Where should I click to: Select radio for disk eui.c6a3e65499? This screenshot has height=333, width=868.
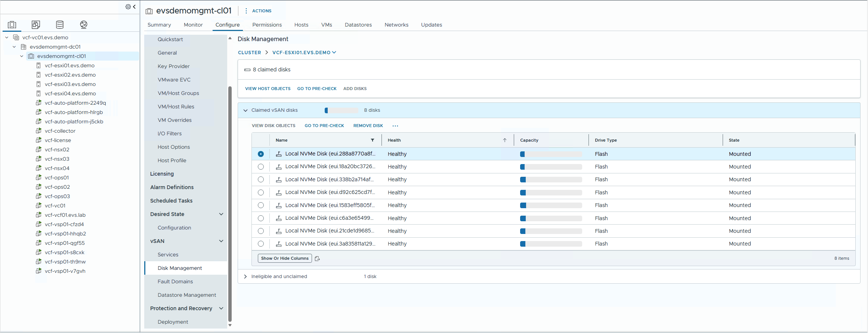point(261,218)
